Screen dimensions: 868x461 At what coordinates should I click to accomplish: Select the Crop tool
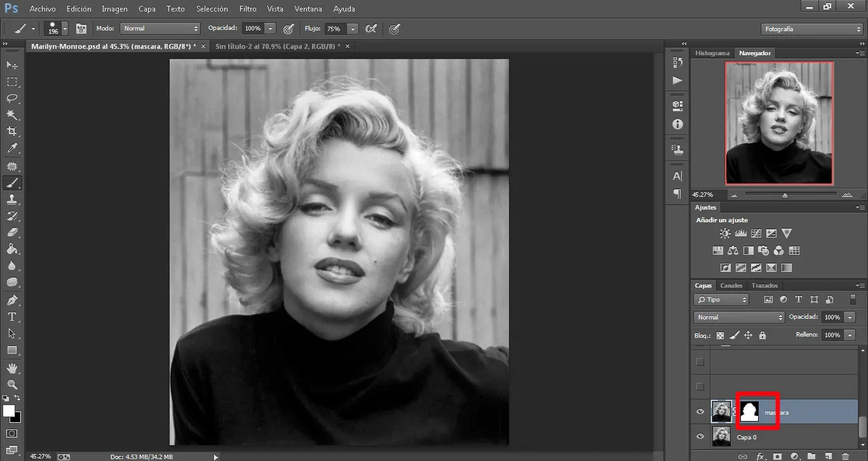point(12,131)
